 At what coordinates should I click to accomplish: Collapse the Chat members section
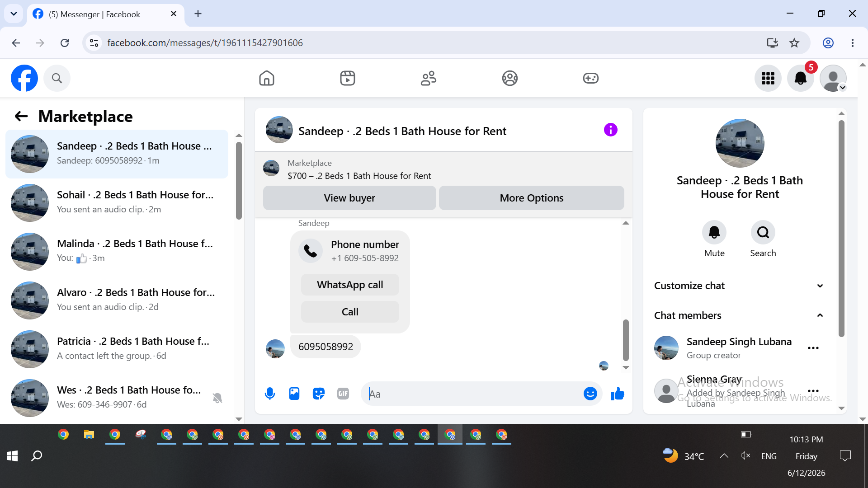point(740,315)
